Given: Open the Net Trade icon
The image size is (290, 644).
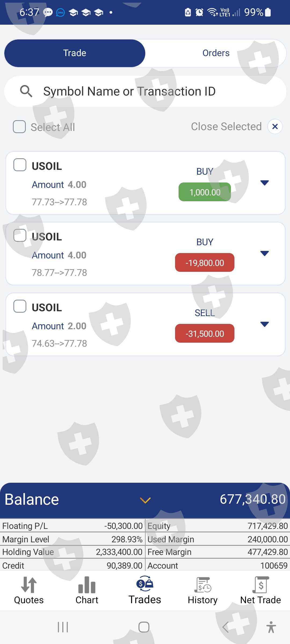Looking at the screenshot, I should coord(260,585).
